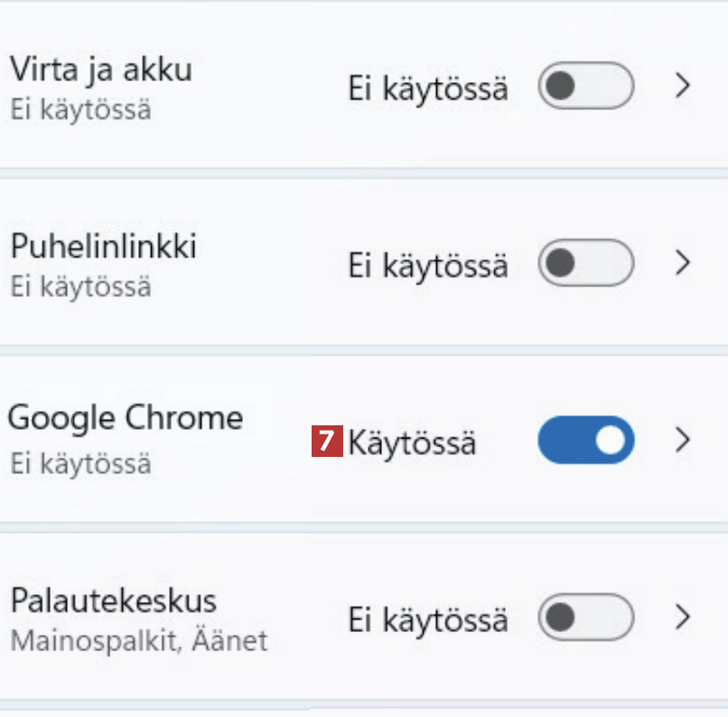Click the Google Chrome app name
The height and width of the screenshot is (717, 728).
click(x=126, y=418)
